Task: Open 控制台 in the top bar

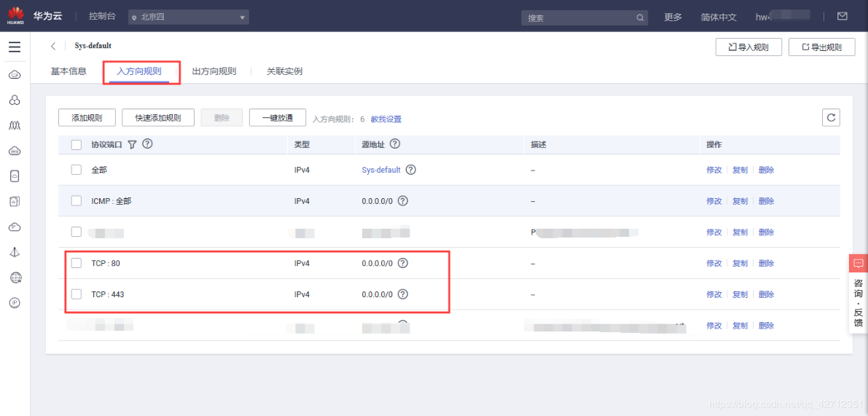Action: pyautogui.click(x=102, y=17)
